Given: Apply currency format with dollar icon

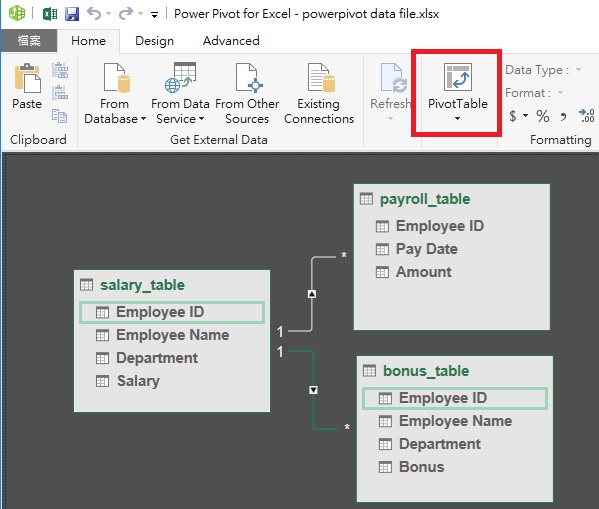Looking at the screenshot, I should [513, 116].
